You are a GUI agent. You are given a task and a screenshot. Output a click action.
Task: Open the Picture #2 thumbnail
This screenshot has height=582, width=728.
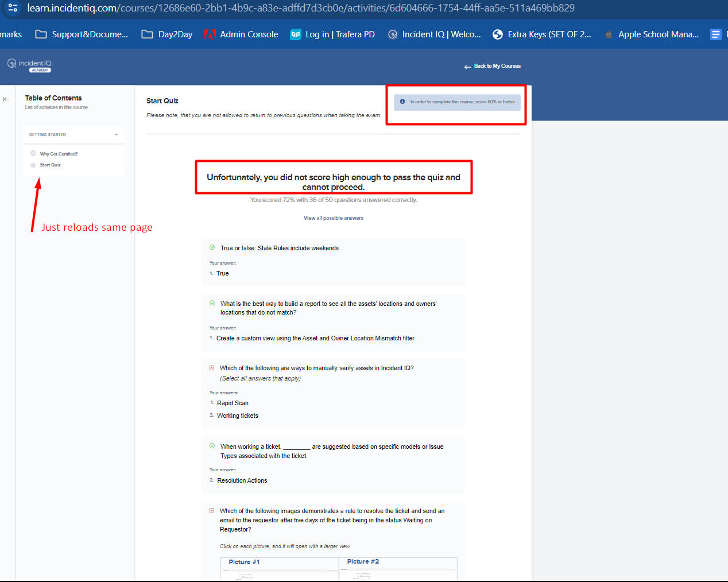pyautogui.click(x=398, y=569)
